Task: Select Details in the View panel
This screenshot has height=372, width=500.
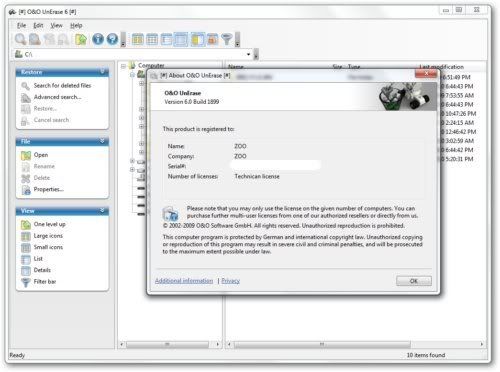Action: point(42,270)
